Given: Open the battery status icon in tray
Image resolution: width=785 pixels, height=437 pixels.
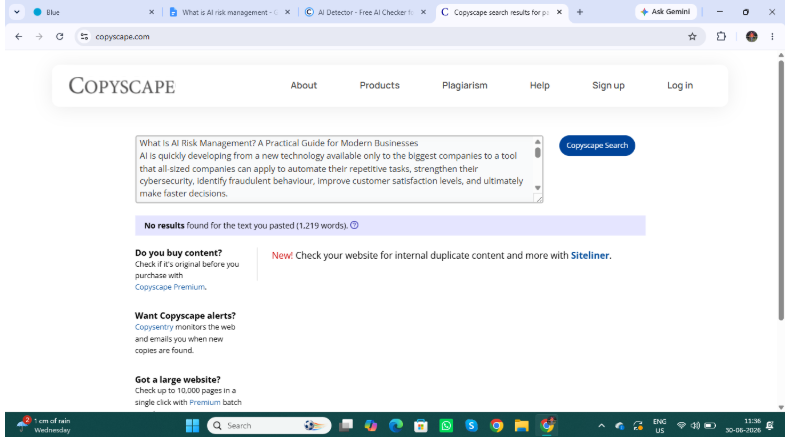Looking at the screenshot, I should coord(710,425).
